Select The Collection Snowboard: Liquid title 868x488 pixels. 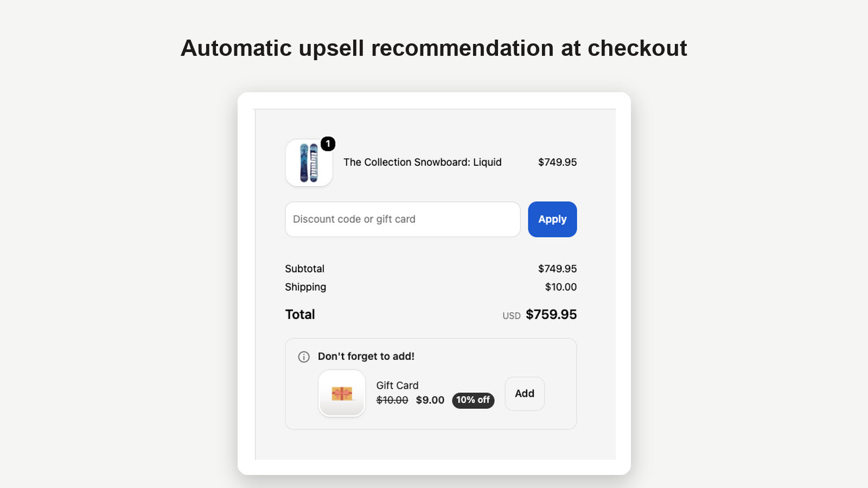(423, 162)
